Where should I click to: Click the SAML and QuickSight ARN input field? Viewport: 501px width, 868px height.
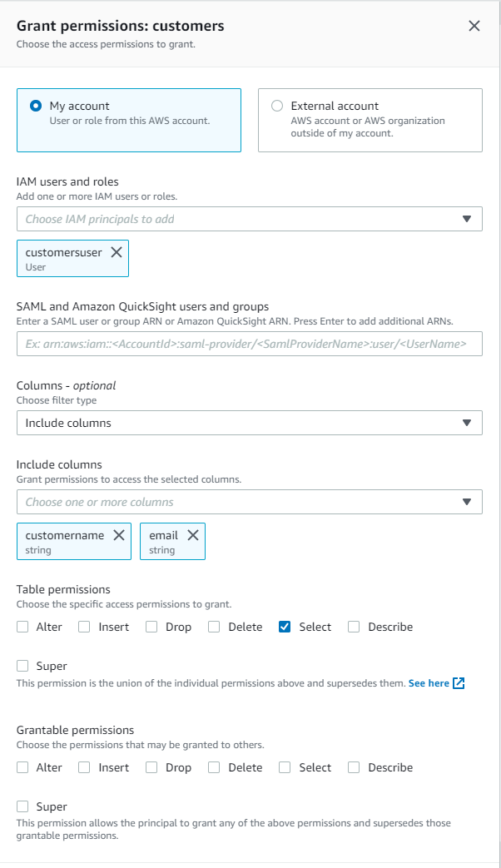tap(249, 344)
